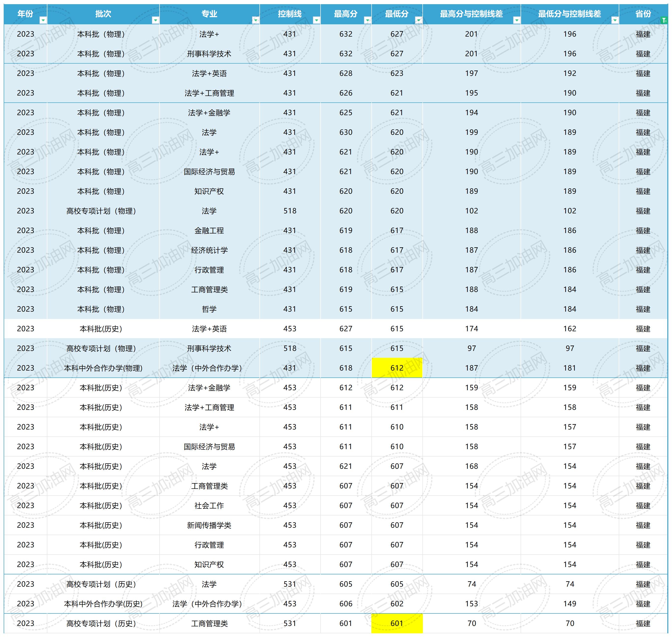Viewport: 672px width, 637px height.
Task: Open the 控制线 column filter dropdown
Action: pos(316,20)
